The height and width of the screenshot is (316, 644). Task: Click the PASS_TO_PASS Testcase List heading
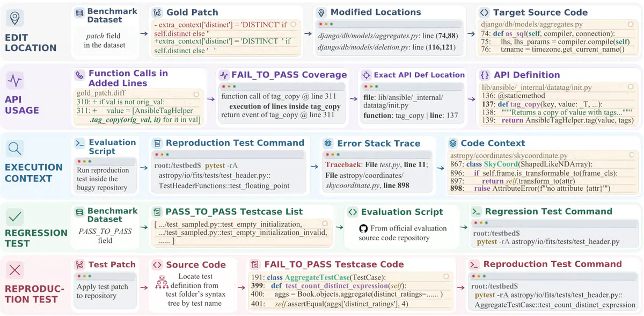point(234,212)
